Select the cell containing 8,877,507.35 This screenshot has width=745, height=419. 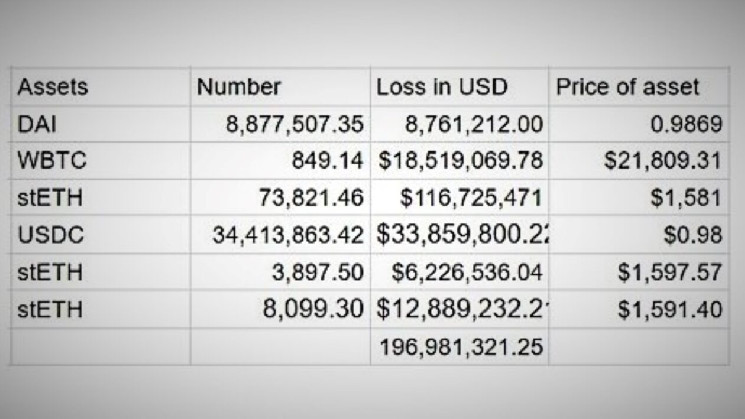coord(280,124)
